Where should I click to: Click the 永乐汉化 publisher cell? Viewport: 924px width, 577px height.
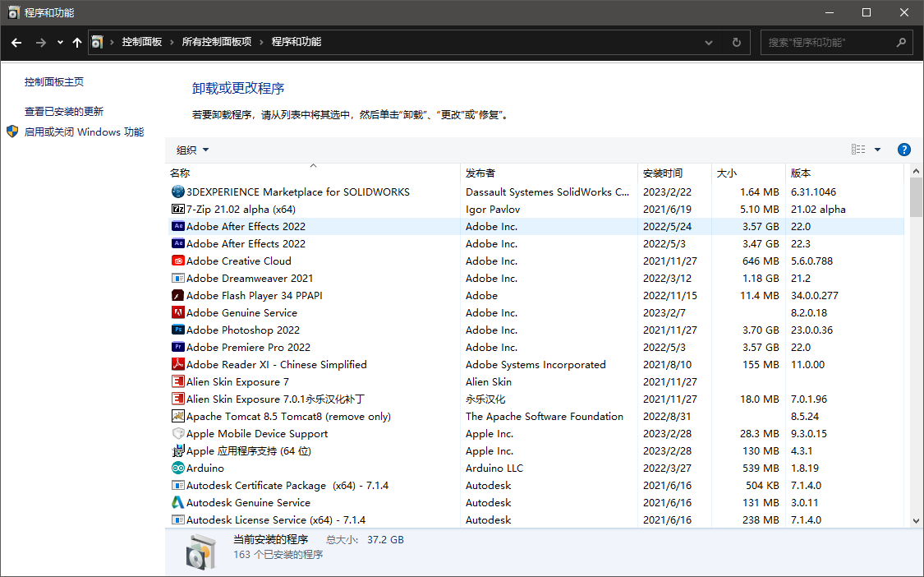click(x=485, y=399)
